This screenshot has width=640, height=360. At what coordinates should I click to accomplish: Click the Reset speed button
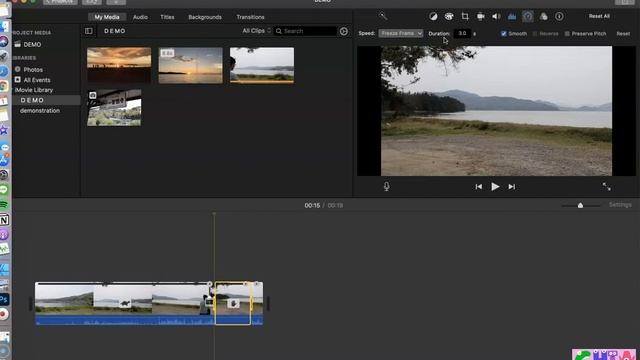[623, 33]
